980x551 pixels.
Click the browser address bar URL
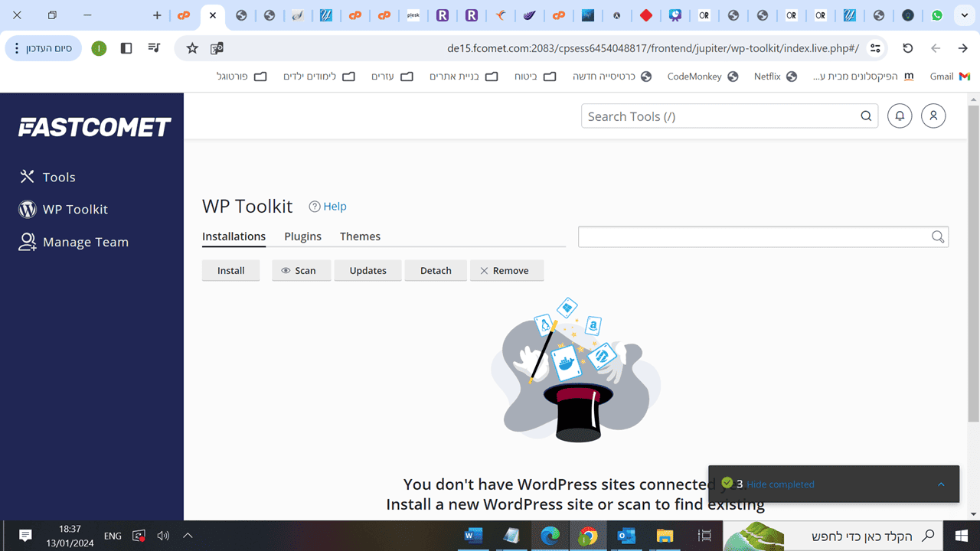653,48
